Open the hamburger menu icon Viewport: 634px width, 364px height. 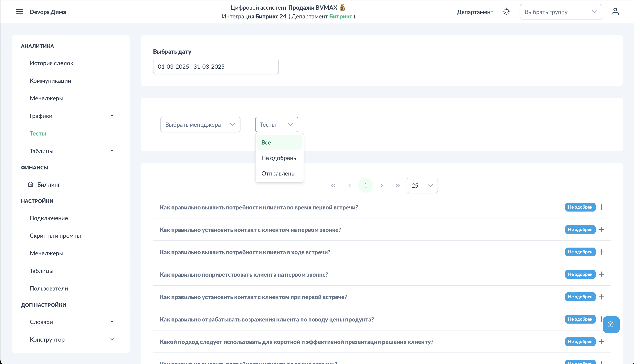tap(19, 12)
